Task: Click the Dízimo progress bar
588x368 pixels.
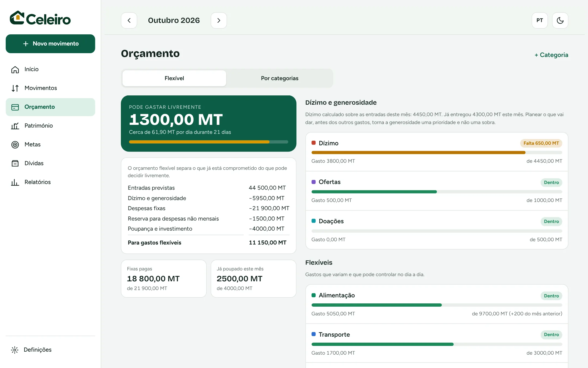Action: pyautogui.click(x=437, y=153)
